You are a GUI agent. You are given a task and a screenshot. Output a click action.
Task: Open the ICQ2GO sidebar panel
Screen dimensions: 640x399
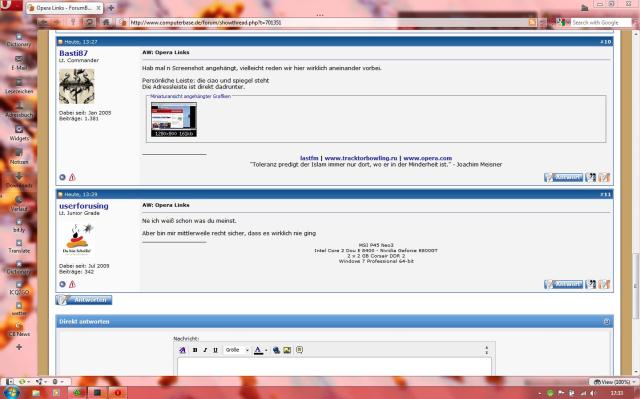pos(19,288)
